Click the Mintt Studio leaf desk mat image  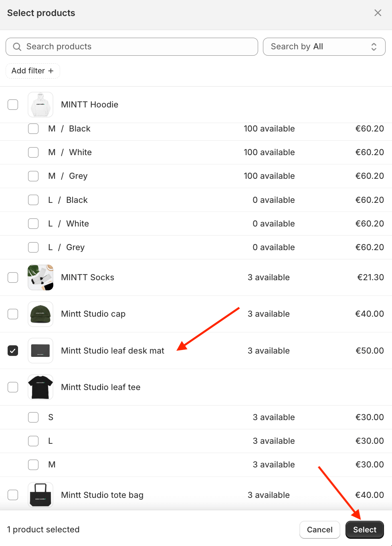click(40, 350)
